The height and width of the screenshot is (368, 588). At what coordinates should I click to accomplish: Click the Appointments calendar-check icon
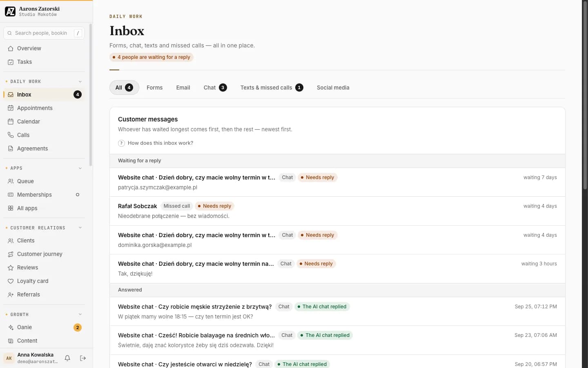point(11,108)
